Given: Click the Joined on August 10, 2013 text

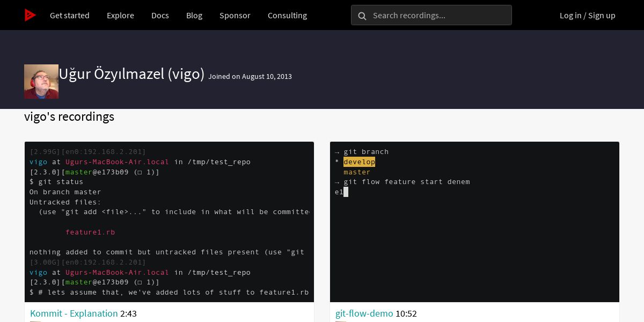Looking at the screenshot, I should [250, 77].
